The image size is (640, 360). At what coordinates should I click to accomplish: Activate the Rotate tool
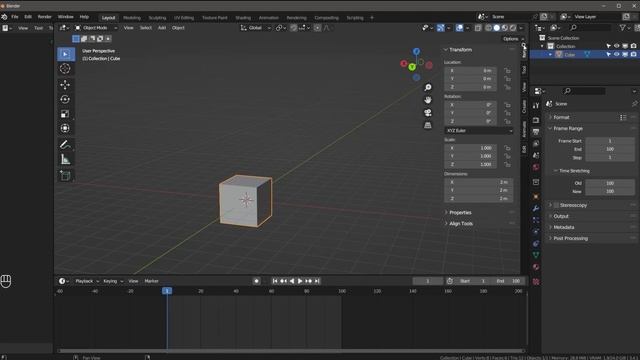point(65,99)
